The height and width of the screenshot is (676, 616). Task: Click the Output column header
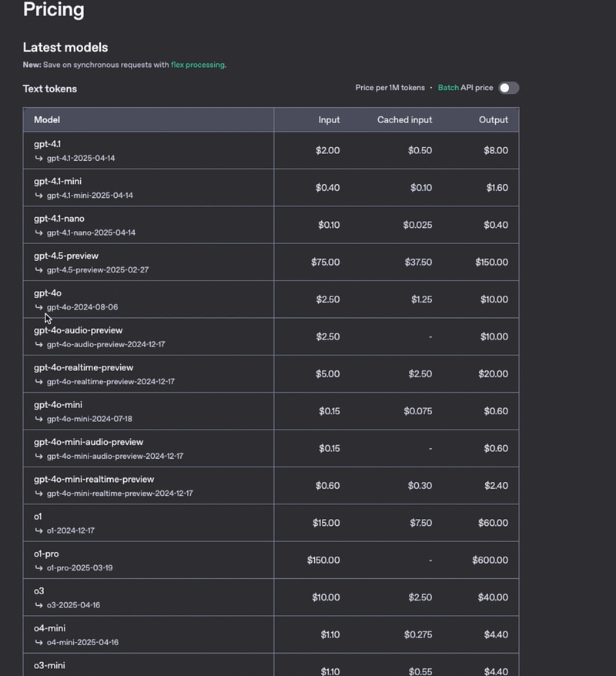pyautogui.click(x=493, y=120)
